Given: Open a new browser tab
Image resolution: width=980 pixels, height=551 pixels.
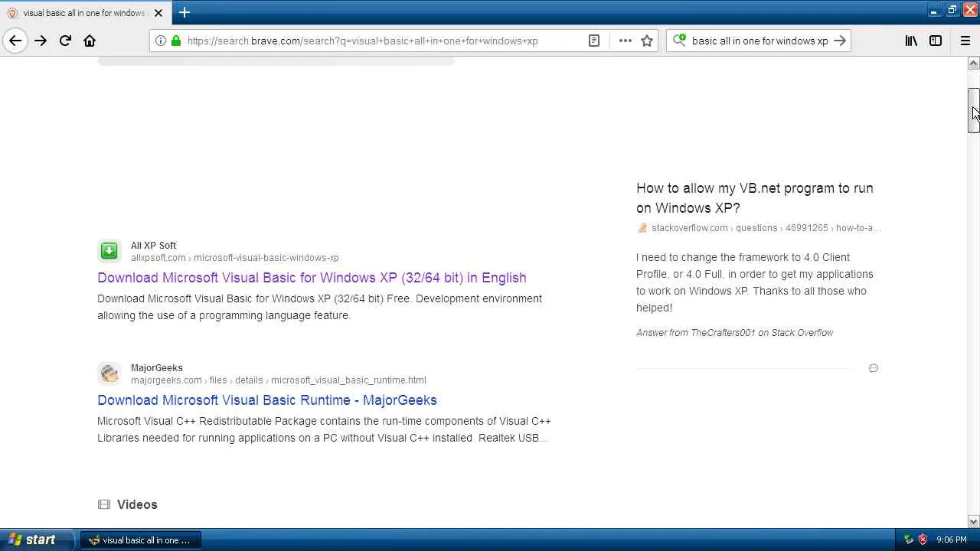Looking at the screenshot, I should (185, 12).
